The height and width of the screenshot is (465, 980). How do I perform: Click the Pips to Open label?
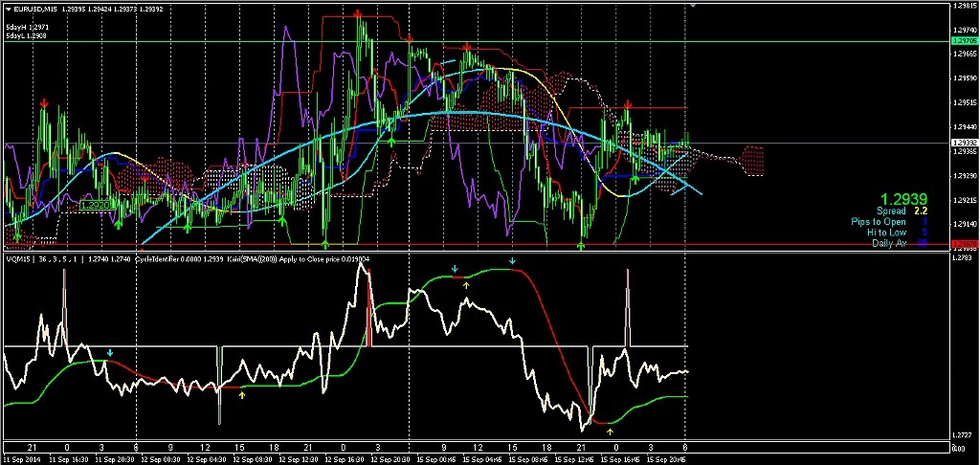[x=879, y=222]
